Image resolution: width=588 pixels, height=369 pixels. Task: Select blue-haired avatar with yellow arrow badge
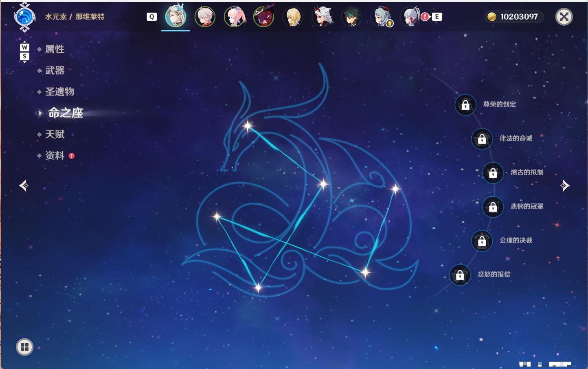(x=382, y=17)
